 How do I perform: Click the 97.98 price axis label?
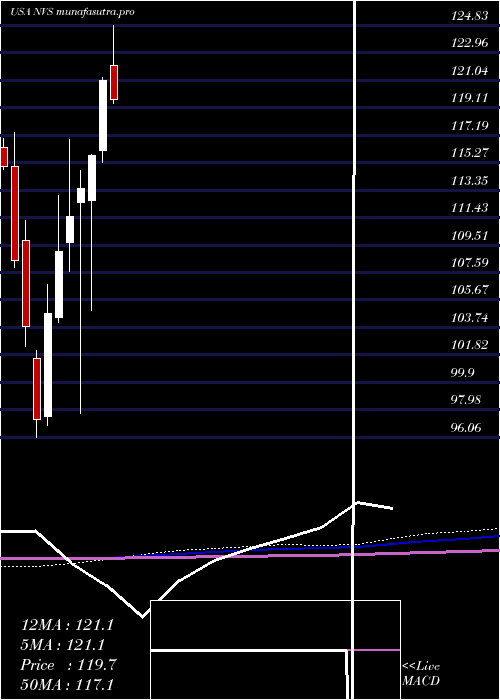[467, 400]
